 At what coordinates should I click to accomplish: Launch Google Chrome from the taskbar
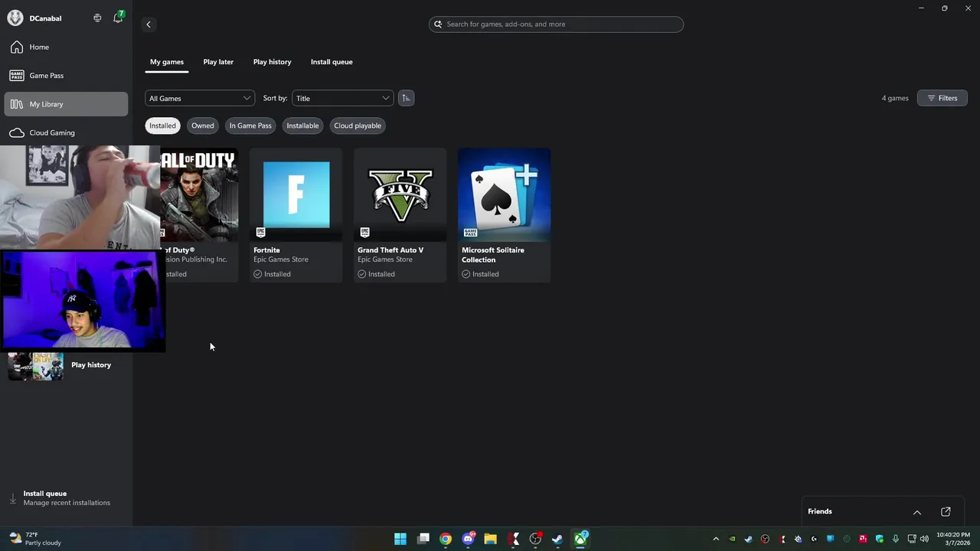click(x=446, y=539)
